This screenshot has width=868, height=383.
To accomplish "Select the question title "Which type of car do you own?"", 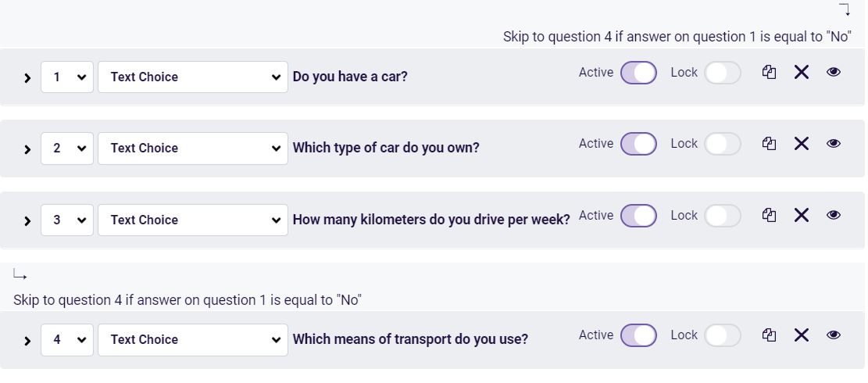I will pos(386,148).
